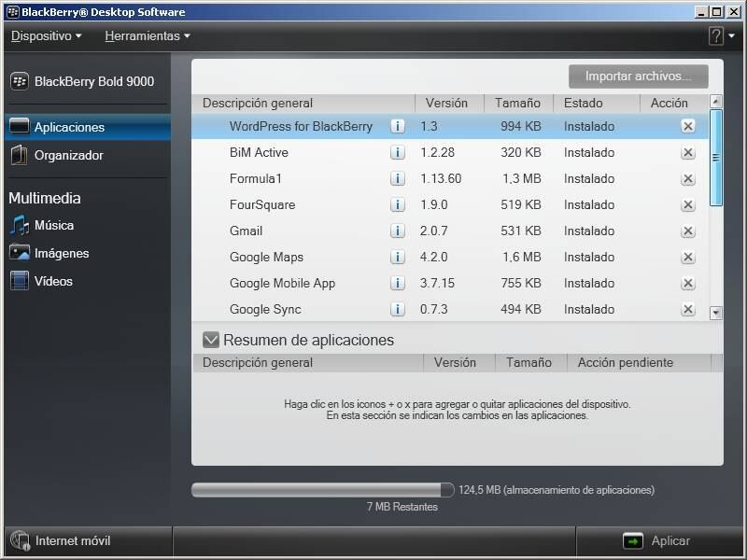
Task: Click the info icon for WordPress for BlackBerry
Action: 398,127
